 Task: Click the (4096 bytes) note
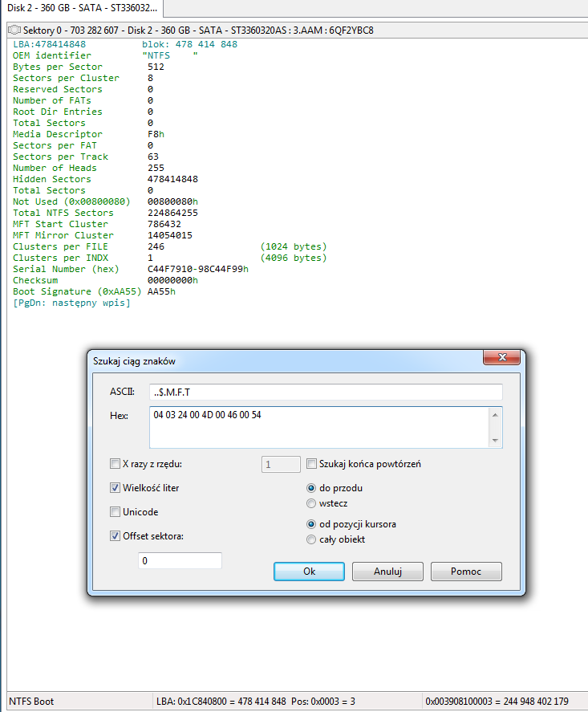pyautogui.click(x=294, y=258)
